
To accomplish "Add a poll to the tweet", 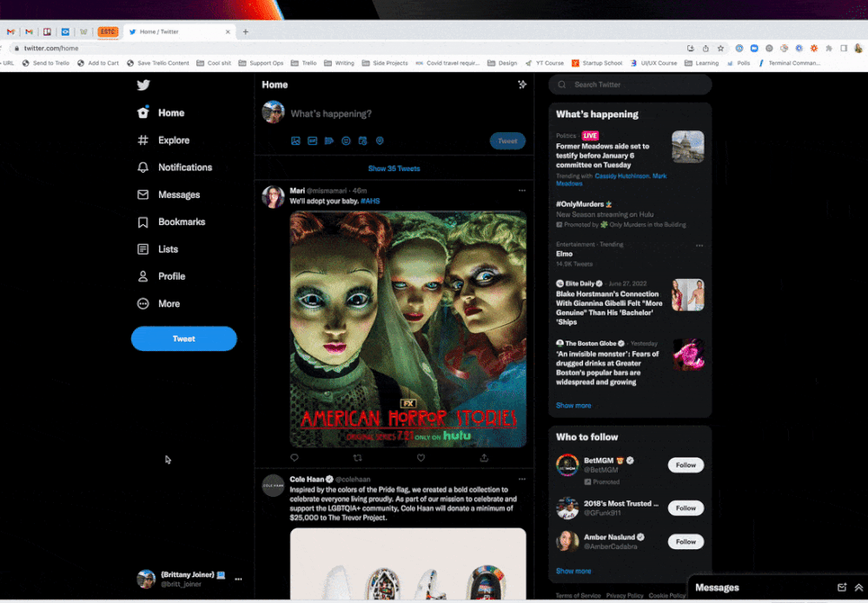I will click(x=328, y=141).
